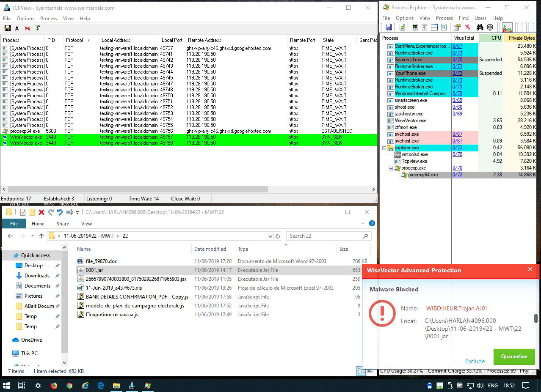Switch to the View tab in File Explorer
This screenshot has height=392, width=541.
[x=86, y=224]
